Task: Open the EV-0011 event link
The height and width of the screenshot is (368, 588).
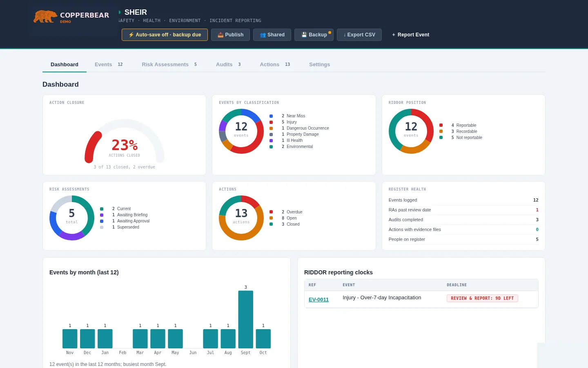Action: (x=318, y=300)
